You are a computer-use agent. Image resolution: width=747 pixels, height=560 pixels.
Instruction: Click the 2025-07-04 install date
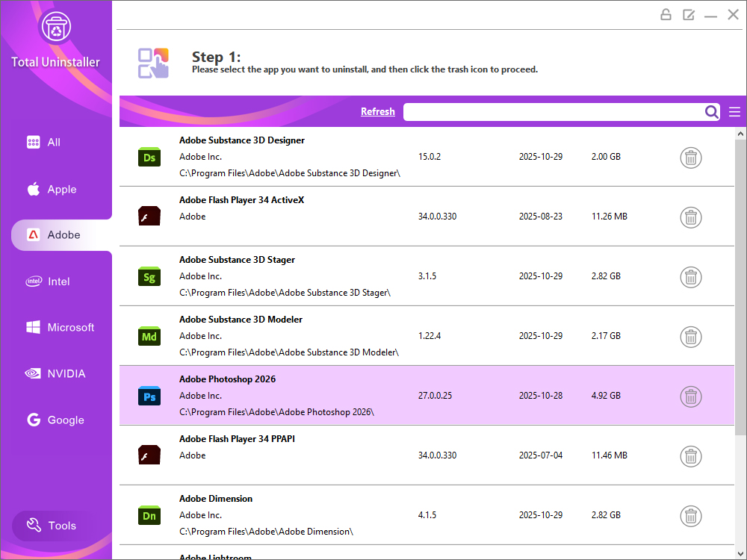pos(541,455)
